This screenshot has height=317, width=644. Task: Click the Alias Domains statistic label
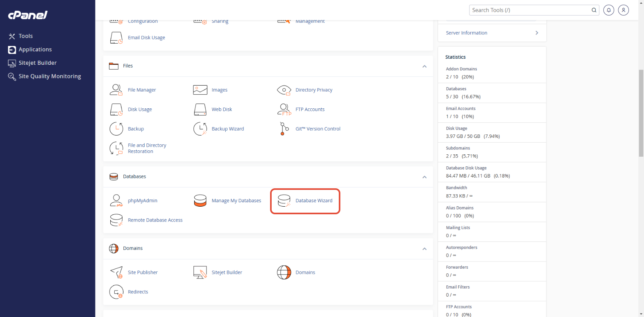coord(459,208)
